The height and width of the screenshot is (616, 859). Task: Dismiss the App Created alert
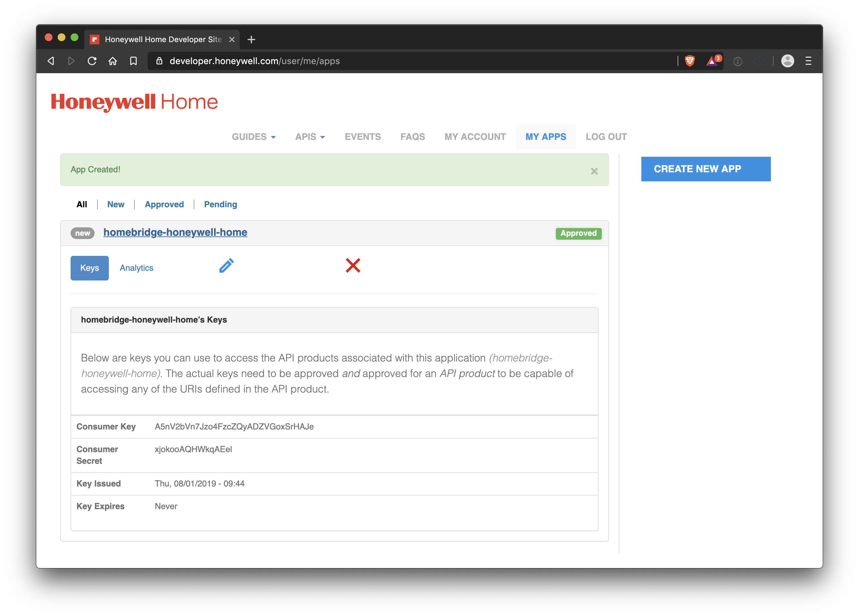pos(594,171)
